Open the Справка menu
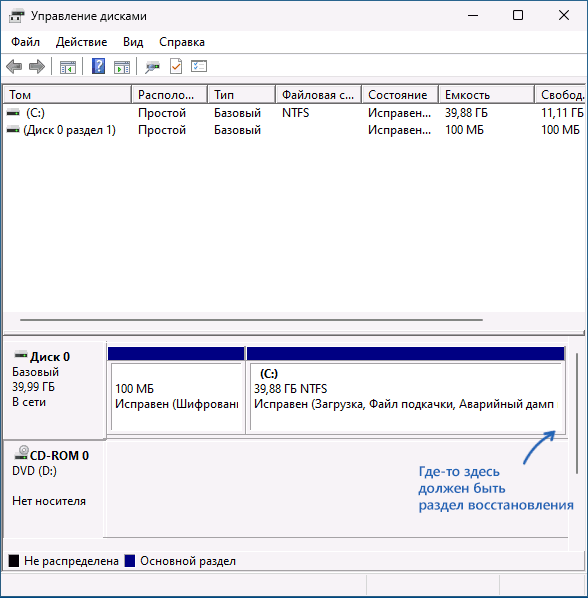 pos(182,42)
